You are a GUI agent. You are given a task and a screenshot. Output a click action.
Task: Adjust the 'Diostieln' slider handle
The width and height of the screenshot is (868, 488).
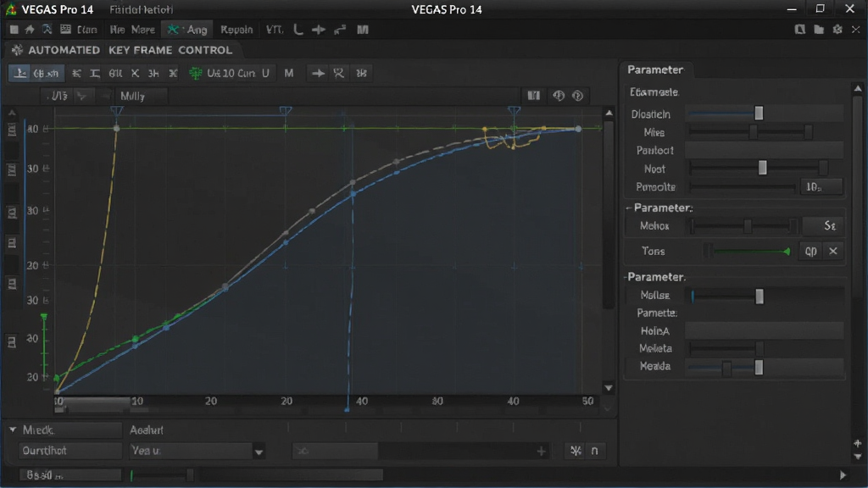coord(759,114)
